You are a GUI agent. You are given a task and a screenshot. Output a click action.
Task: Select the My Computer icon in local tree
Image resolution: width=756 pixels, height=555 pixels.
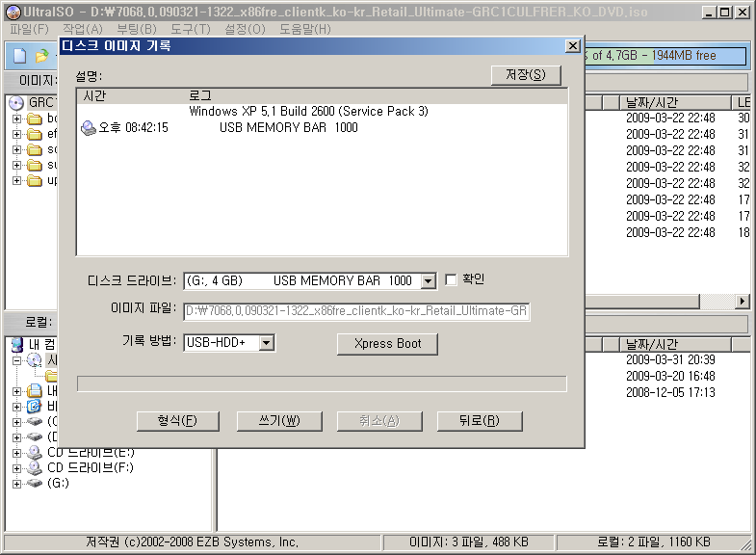17,344
